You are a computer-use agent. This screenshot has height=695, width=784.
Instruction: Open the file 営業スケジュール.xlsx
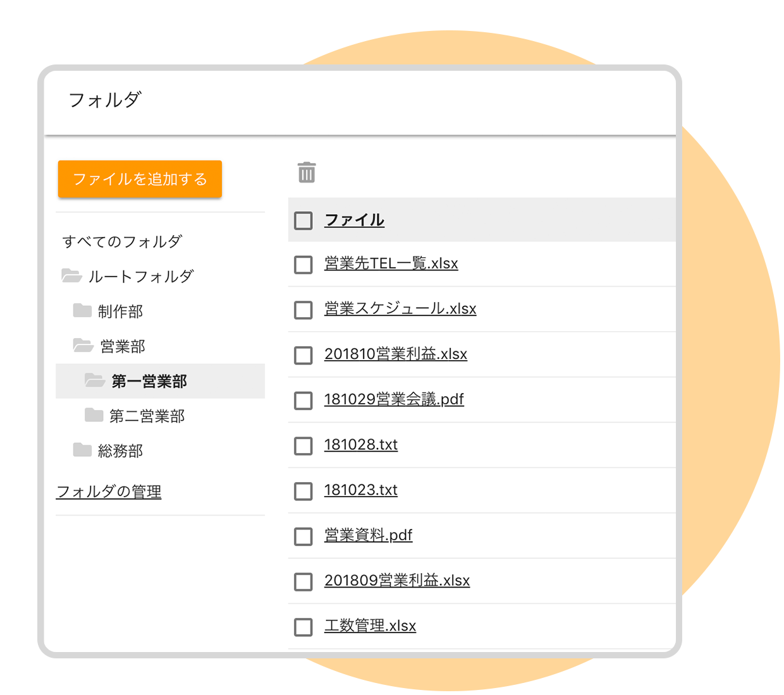pyautogui.click(x=400, y=309)
